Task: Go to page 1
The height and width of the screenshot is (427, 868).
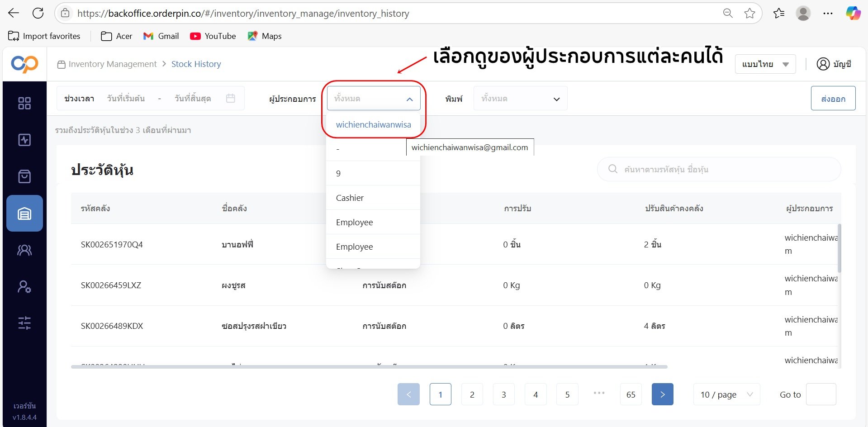Action: coord(441,394)
